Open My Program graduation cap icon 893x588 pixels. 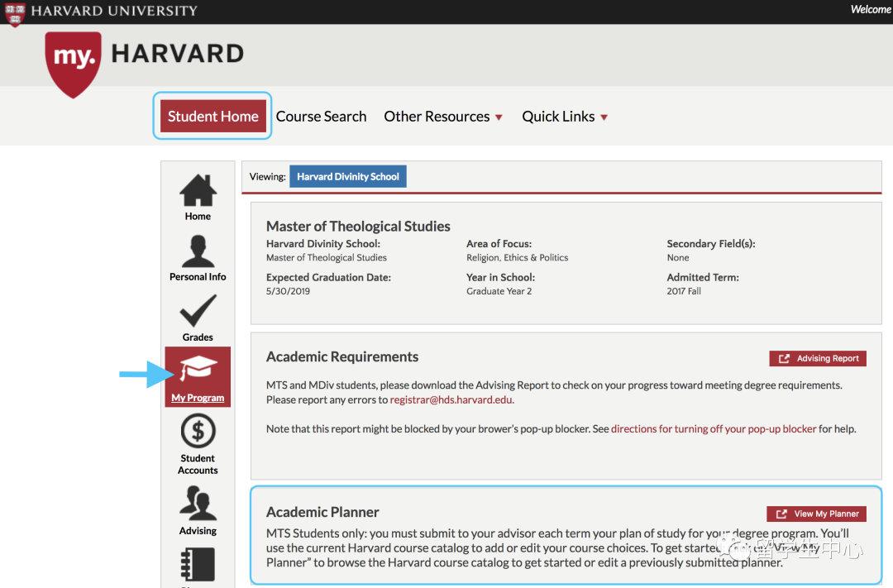pos(198,370)
